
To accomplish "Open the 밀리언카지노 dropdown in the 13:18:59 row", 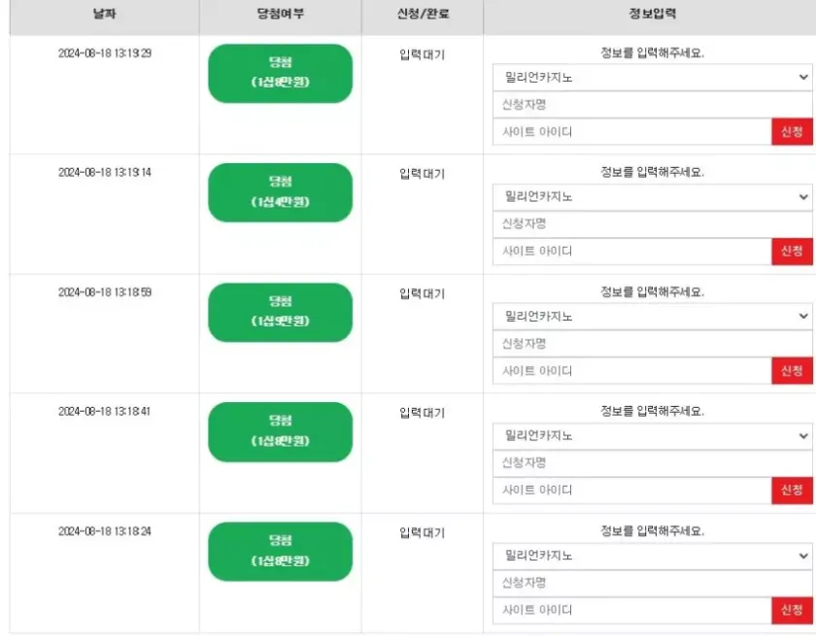I will (652, 316).
